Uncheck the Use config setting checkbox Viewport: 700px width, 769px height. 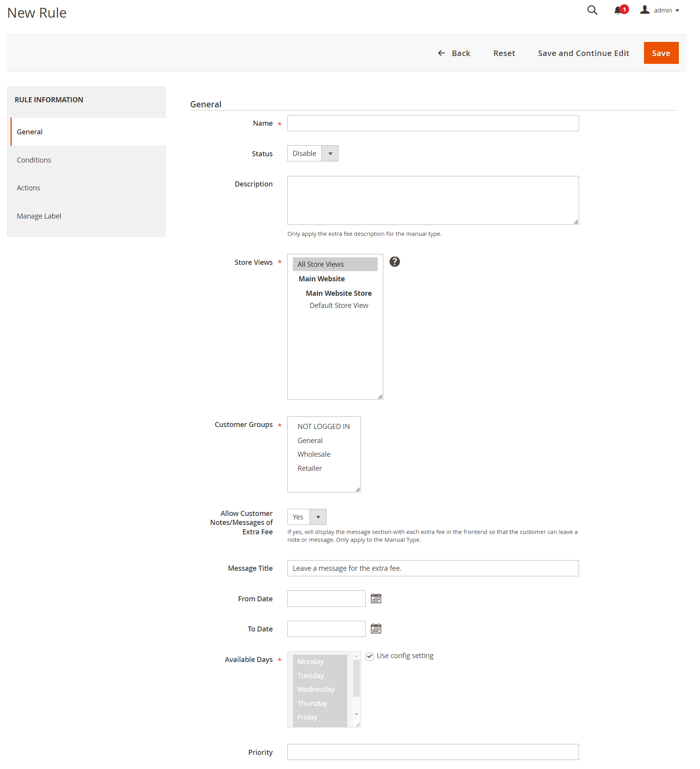[370, 656]
